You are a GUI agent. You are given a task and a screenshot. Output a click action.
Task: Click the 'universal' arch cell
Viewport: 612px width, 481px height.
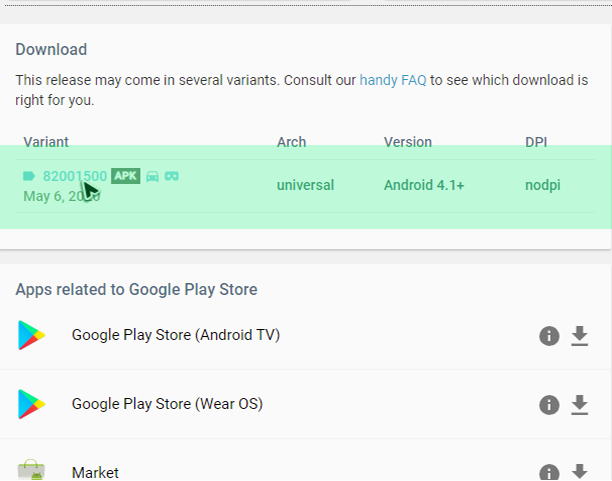click(x=305, y=185)
